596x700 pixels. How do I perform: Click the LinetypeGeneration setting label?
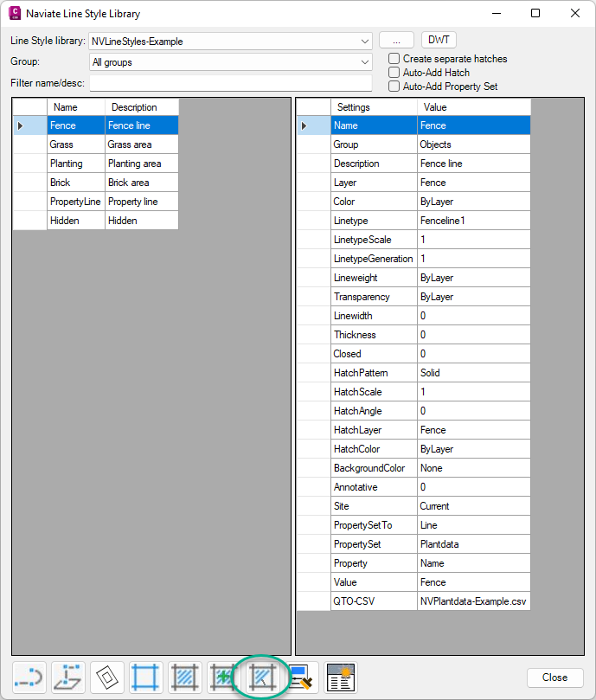(374, 259)
